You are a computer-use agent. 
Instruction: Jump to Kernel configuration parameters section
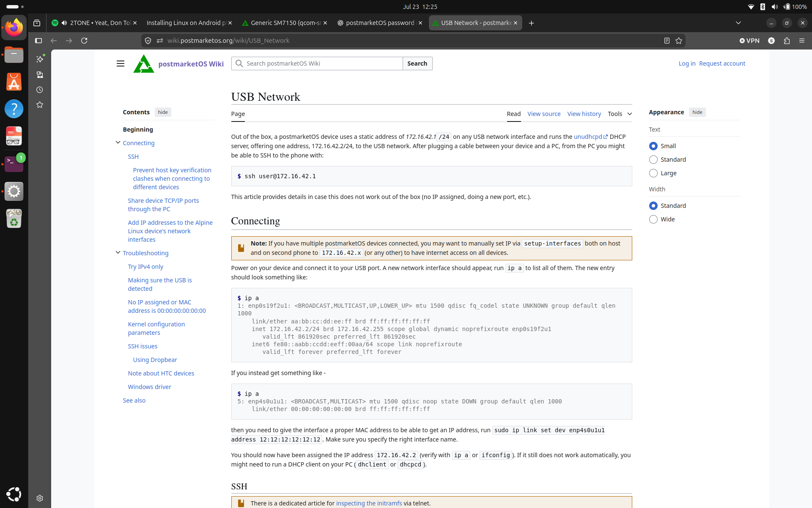pos(156,329)
